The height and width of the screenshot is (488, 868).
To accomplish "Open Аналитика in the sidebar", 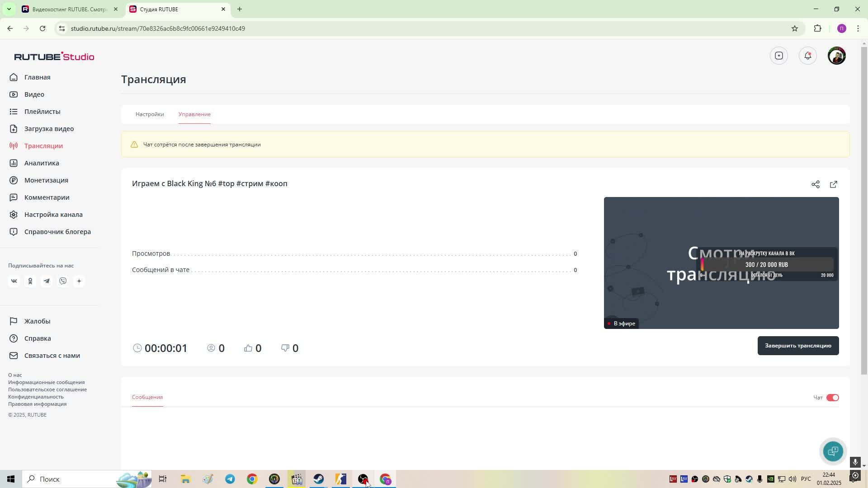I will coord(42,163).
